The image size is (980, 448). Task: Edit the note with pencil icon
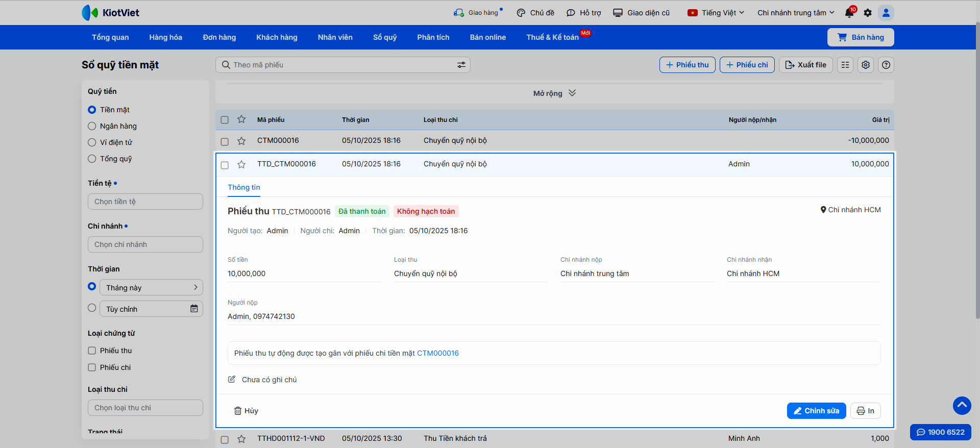point(232,379)
